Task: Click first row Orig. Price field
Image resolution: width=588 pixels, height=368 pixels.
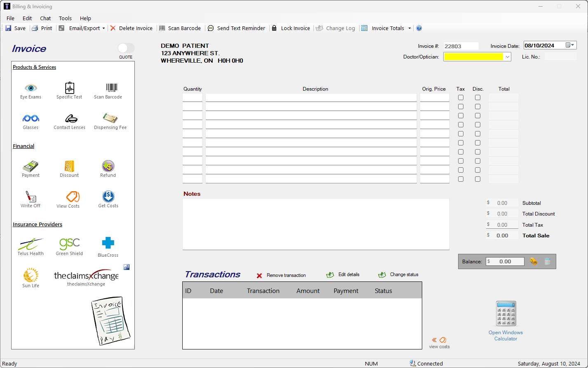Action: click(x=435, y=98)
